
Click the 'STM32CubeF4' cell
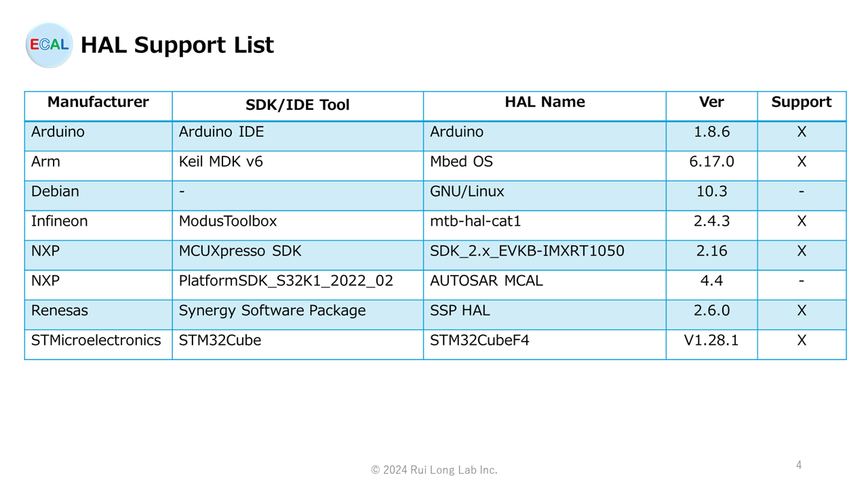pos(545,344)
